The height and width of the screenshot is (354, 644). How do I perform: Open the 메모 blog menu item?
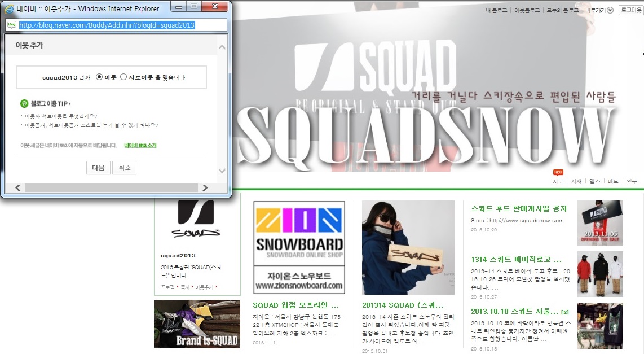pos(613,181)
